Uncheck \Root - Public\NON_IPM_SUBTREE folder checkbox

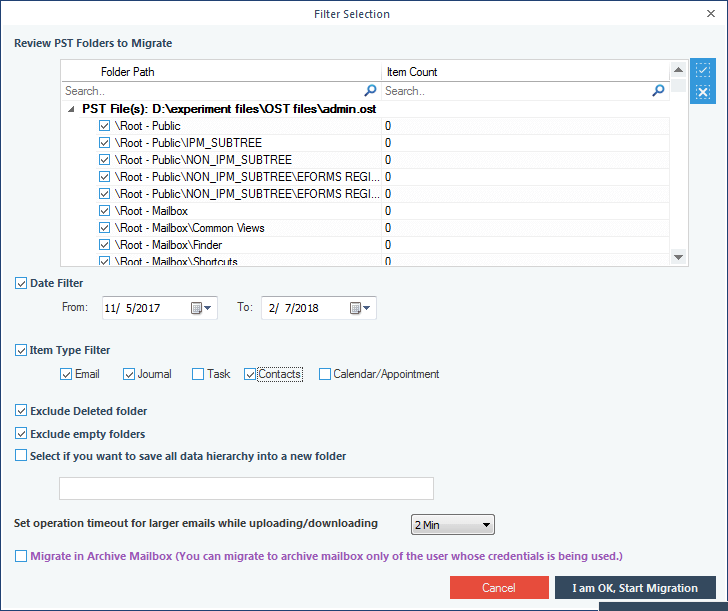[x=104, y=160]
